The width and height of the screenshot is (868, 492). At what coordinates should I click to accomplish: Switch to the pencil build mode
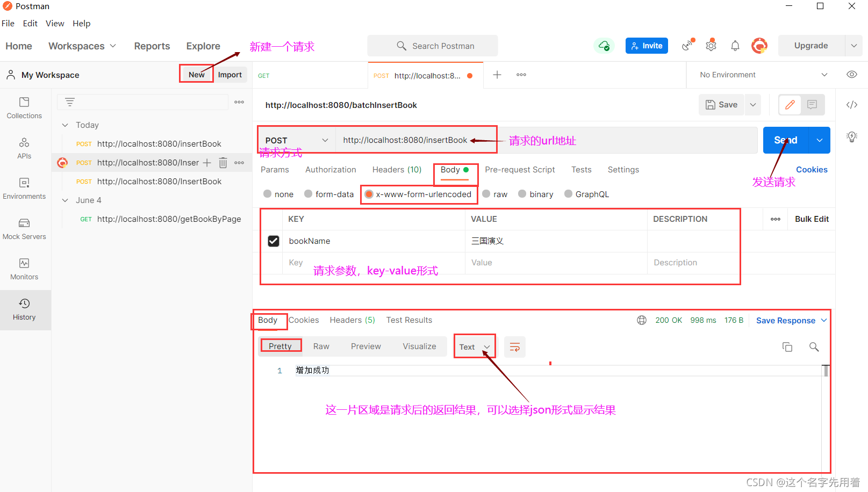pos(790,105)
